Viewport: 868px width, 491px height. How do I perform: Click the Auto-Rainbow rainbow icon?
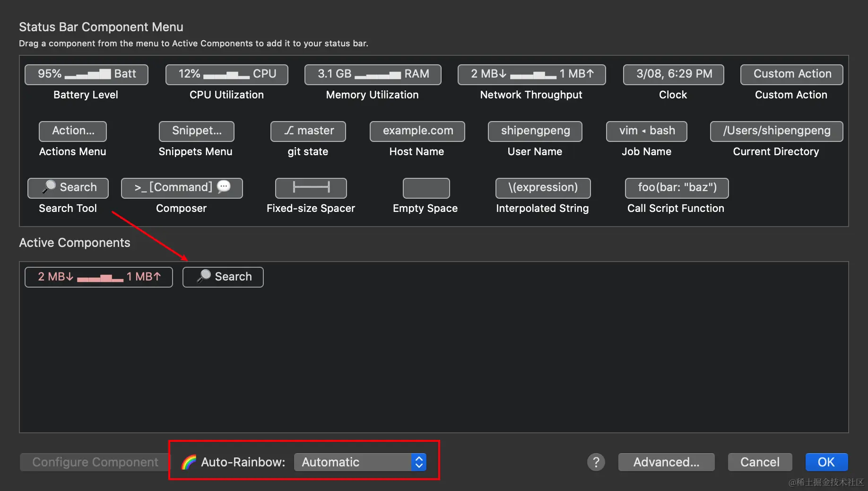(x=189, y=462)
